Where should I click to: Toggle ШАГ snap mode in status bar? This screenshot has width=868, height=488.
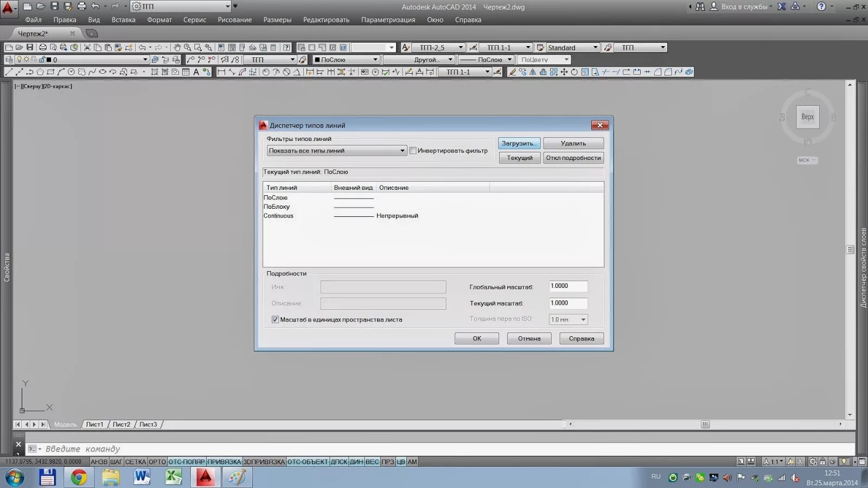click(117, 462)
